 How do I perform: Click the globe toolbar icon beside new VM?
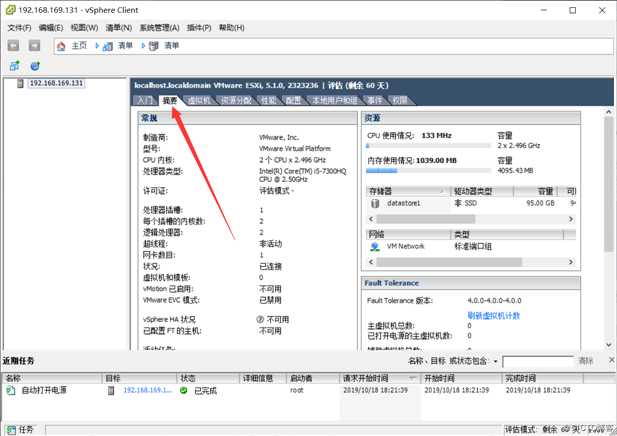[x=35, y=66]
